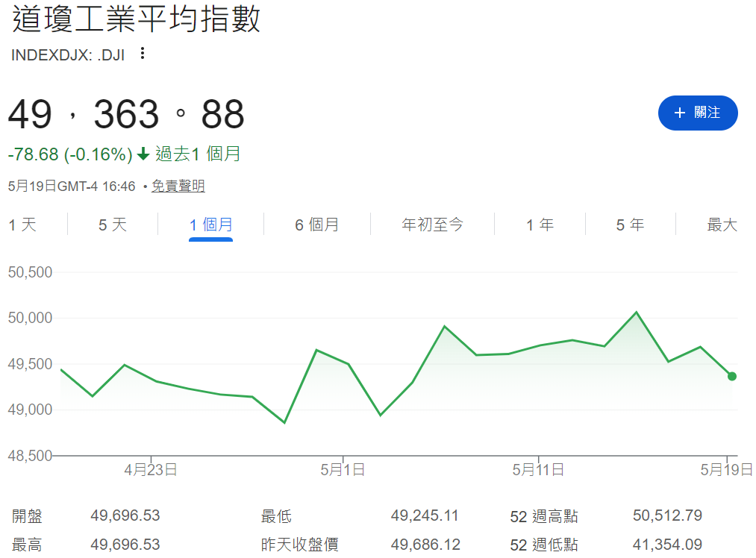Open the 免責聲明 disclaimer link
756x558 pixels.
pos(178,186)
